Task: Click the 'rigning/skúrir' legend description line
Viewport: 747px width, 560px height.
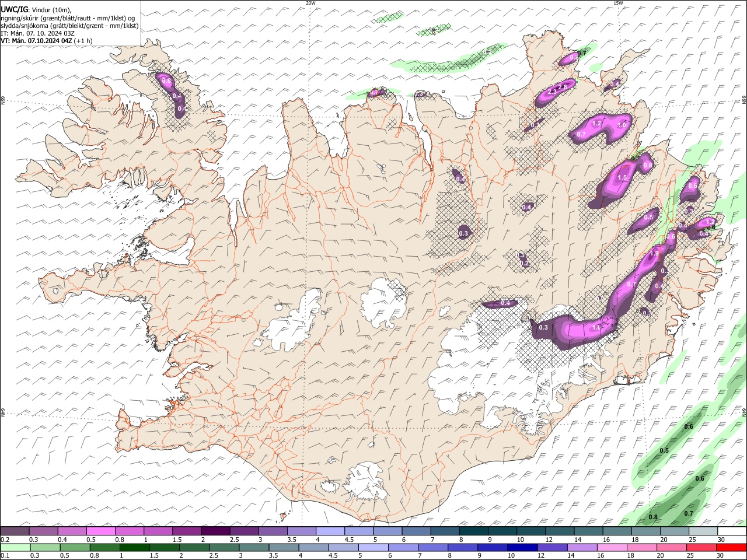Action: coord(68,17)
